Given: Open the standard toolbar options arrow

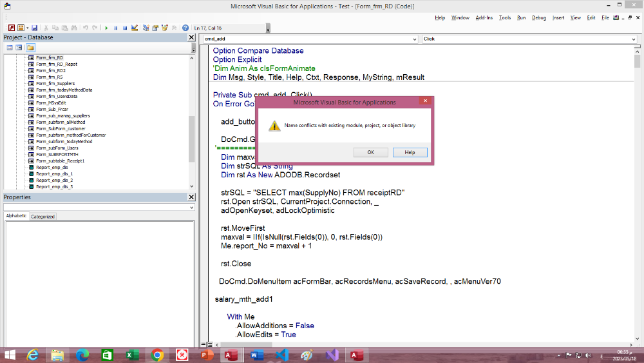Looking at the screenshot, I should click(x=268, y=28).
